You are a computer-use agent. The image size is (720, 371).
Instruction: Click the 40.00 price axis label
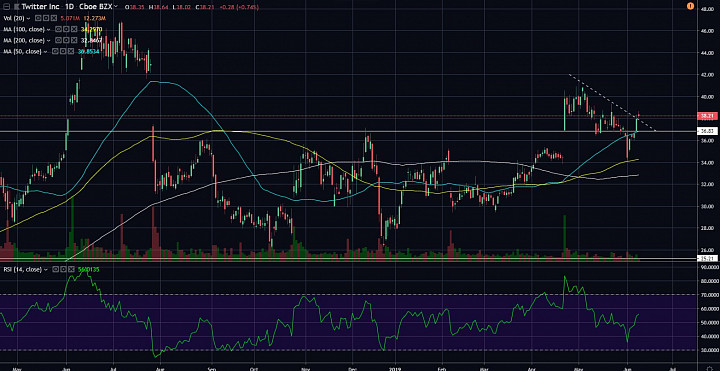(x=707, y=97)
